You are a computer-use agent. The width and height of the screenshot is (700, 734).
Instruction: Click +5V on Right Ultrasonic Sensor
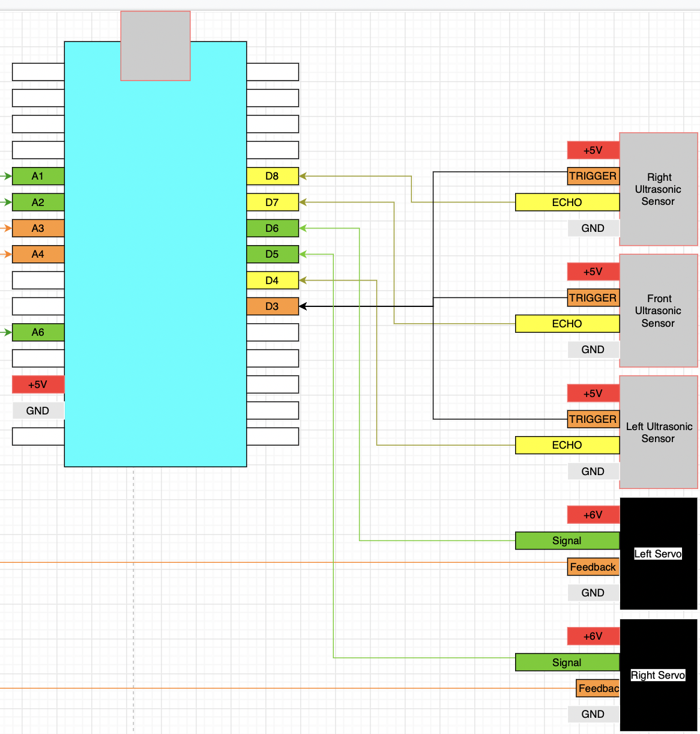(x=593, y=150)
